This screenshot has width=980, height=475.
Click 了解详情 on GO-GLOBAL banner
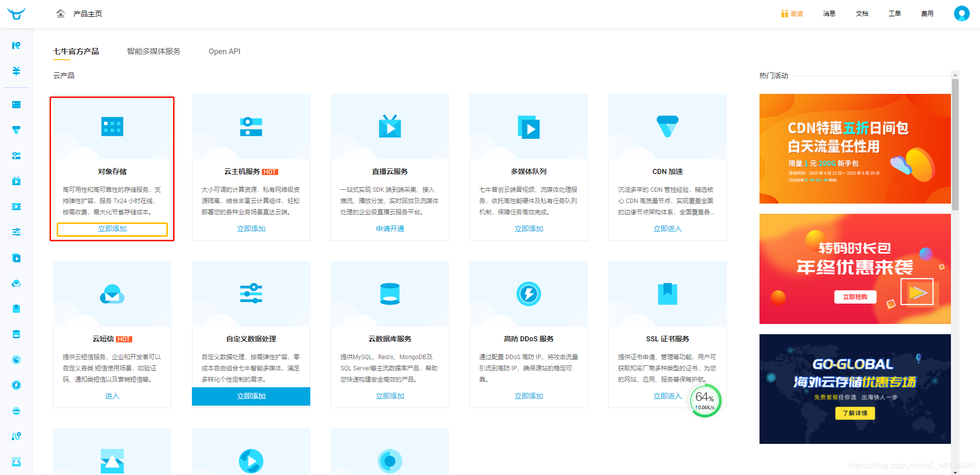pos(855,413)
